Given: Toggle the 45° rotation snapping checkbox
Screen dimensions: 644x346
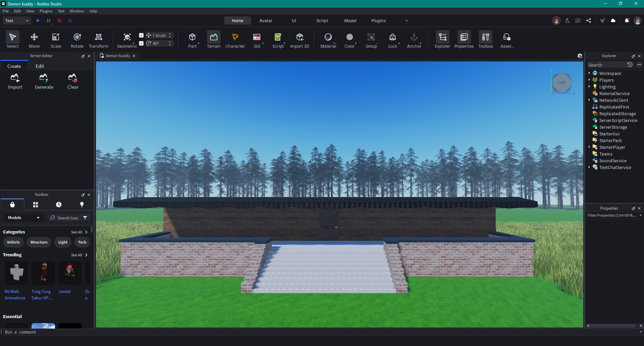Looking at the screenshot, I should pyautogui.click(x=141, y=43).
